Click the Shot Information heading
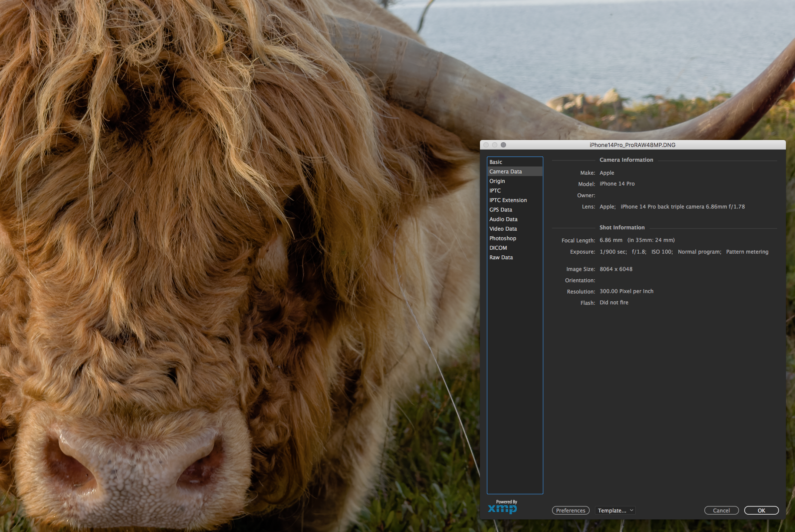The width and height of the screenshot is (795, 532). click(622, 228)
